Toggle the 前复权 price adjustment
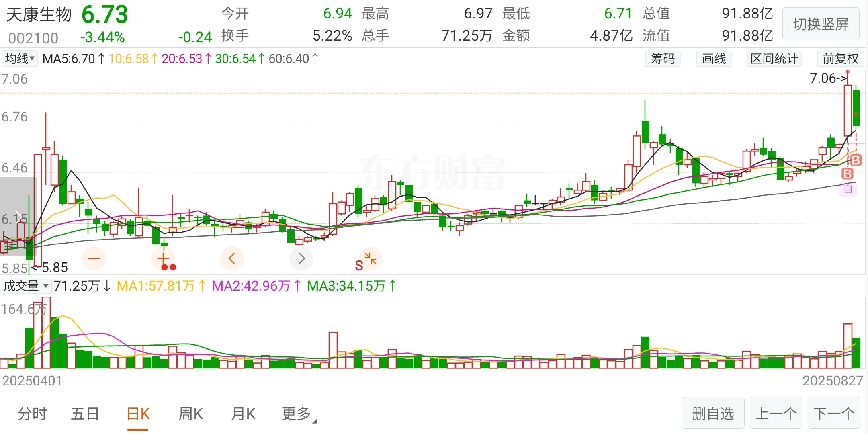The width and height of the screenshot is (868, 434). click(x=840, y=59)
